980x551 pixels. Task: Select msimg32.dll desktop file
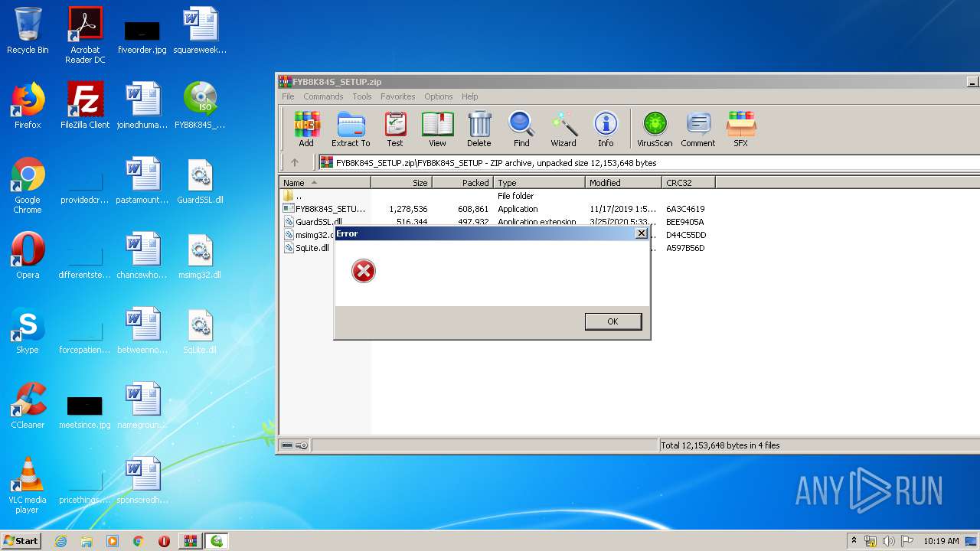tap(200, 256)
